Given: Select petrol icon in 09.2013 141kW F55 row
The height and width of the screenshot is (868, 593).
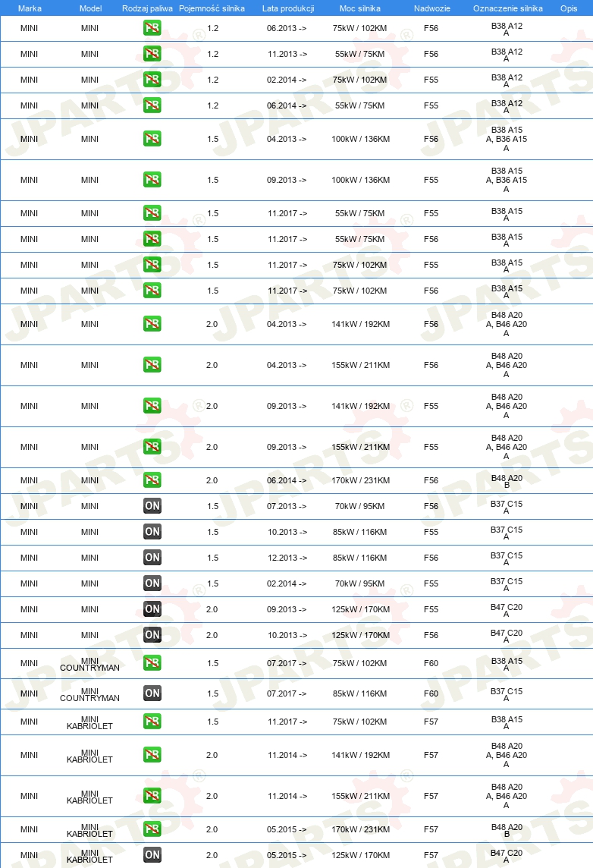Looking at the screenshot, I should pyautogui.click(x=152, y=405).
